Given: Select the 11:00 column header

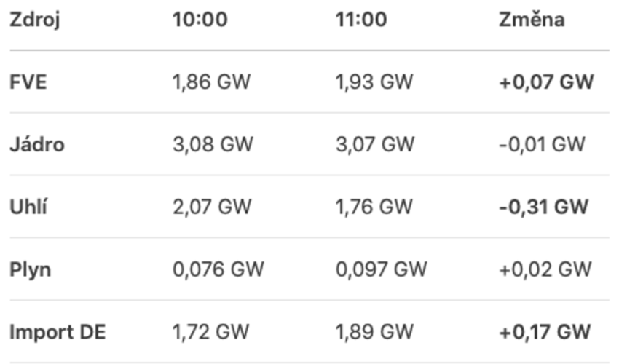Looking at the screenshot, I should (361, 20).
